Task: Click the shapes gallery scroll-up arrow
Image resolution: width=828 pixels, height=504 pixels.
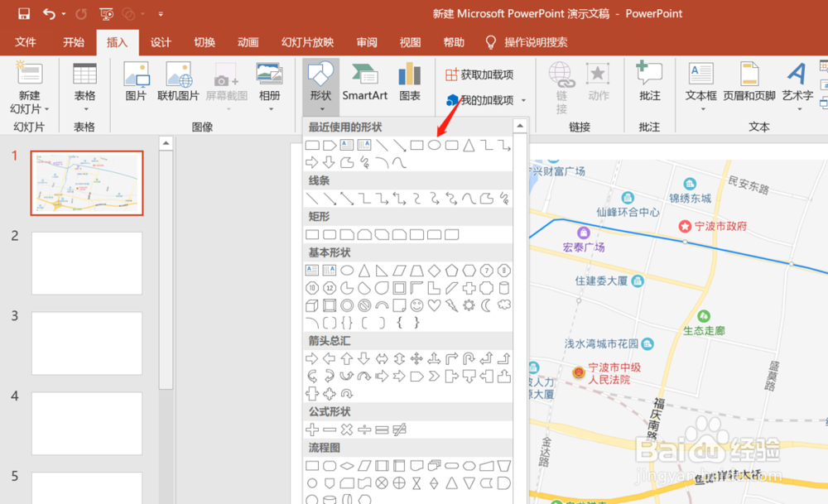Action: pyautogui.click(x=520, y=126)
